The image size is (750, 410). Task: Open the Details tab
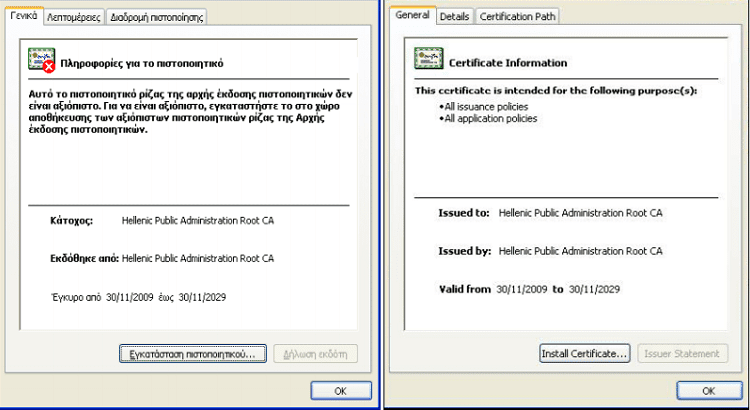click(454, 17)
